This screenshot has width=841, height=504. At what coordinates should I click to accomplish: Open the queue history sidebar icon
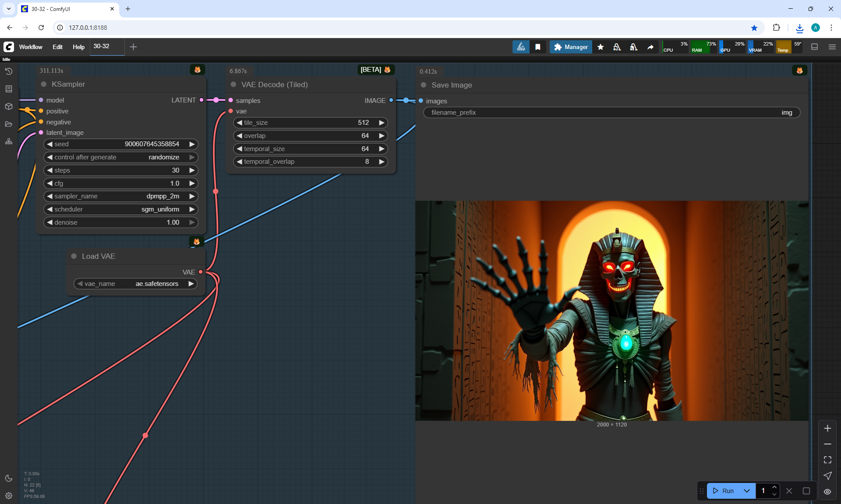pos(9,71)
